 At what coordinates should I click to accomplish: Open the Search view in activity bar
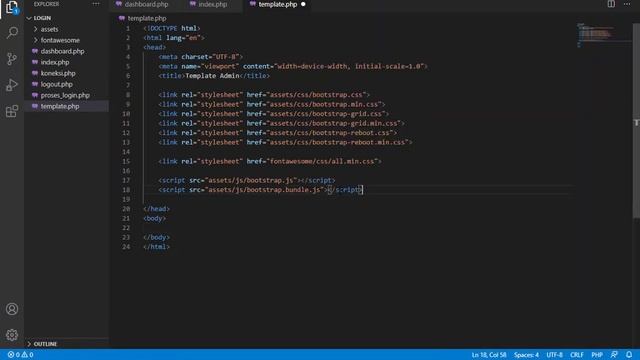pyautogui.click(x=12, y=33)
